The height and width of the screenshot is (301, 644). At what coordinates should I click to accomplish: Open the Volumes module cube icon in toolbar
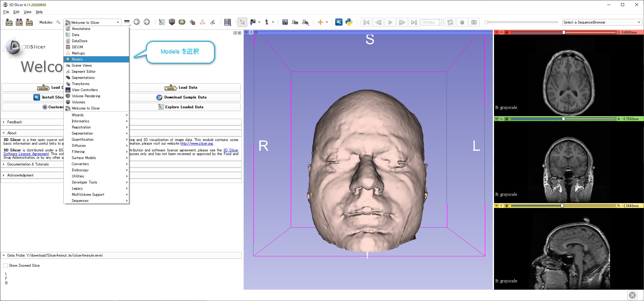click(x=172, y=22)
